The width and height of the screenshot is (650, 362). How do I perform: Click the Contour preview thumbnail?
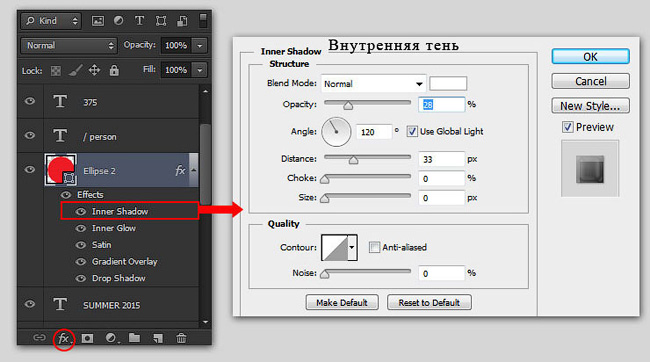[x=335, y=248]
